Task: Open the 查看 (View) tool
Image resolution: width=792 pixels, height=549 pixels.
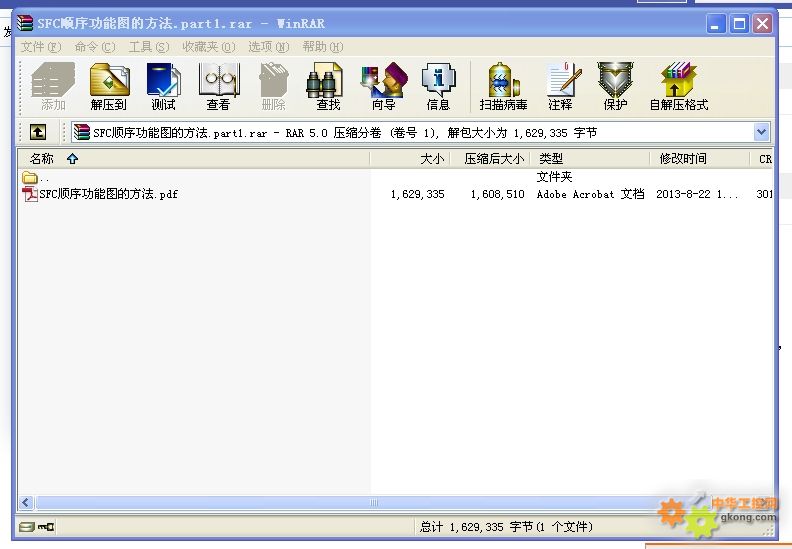Action: pos(219,86)
